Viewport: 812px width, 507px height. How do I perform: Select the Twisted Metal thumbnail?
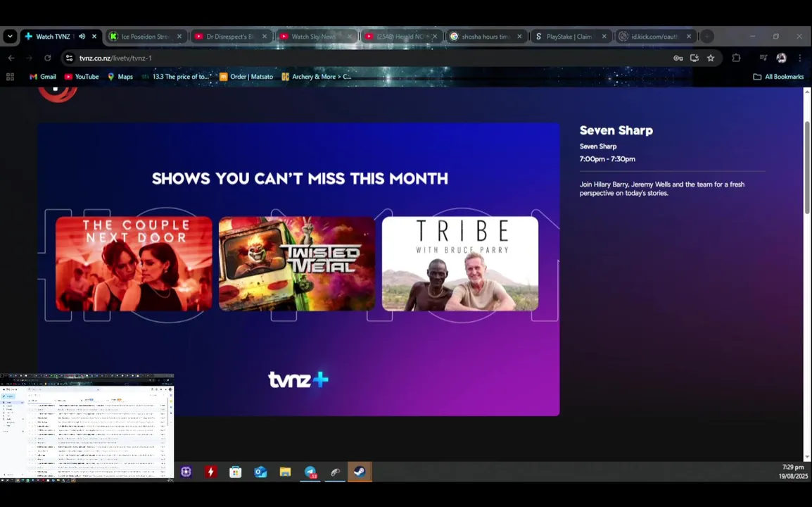pyautogui.click(x=297, y=264)
